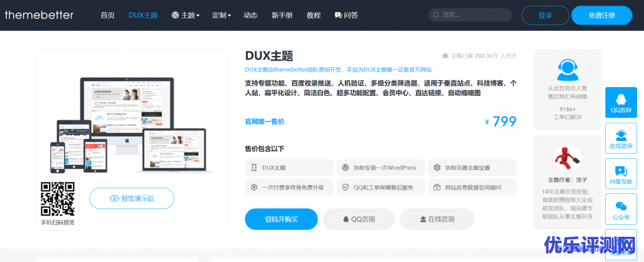
Task: Click the 登陆并购买 button
Action: (281, 219)
